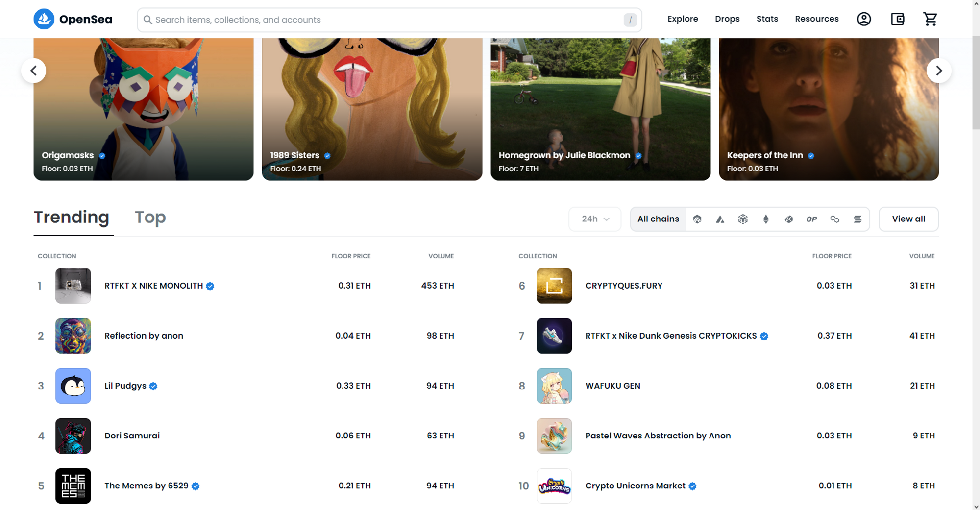Open the shopping cart
Image resolution: width=980 pixels, height=510 pixels.
point(930,19)
